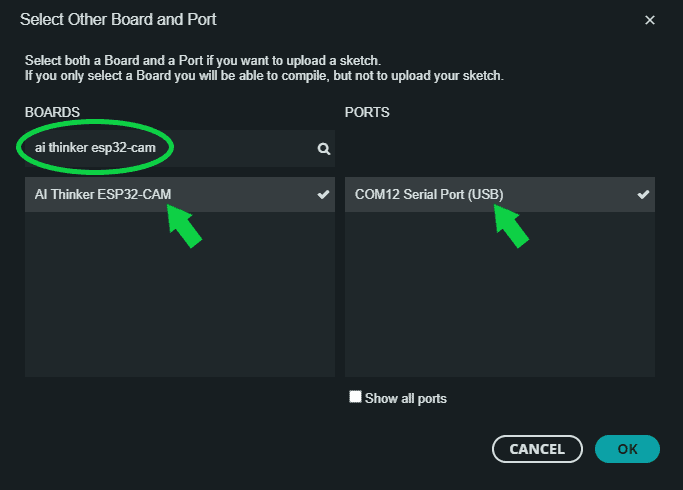Click the 'Select Other Board and Port' title

[118, 20]
